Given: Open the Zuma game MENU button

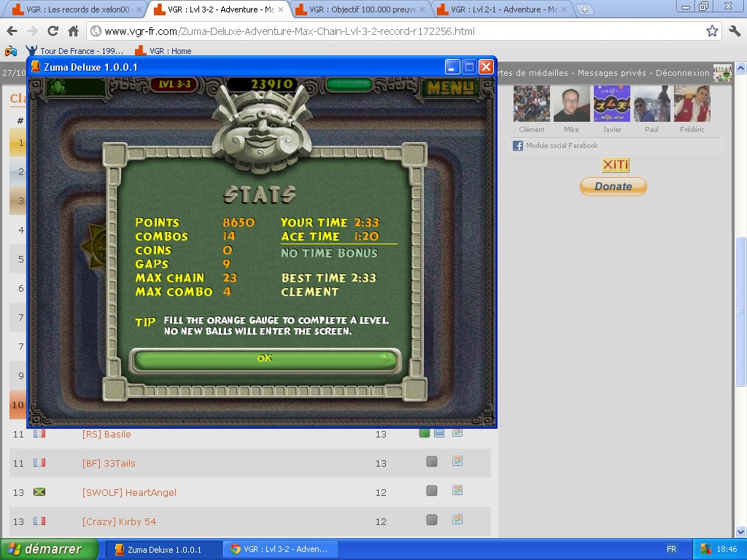Looking at the screenshot, I should pyautogui.click(x=450, y=87).
